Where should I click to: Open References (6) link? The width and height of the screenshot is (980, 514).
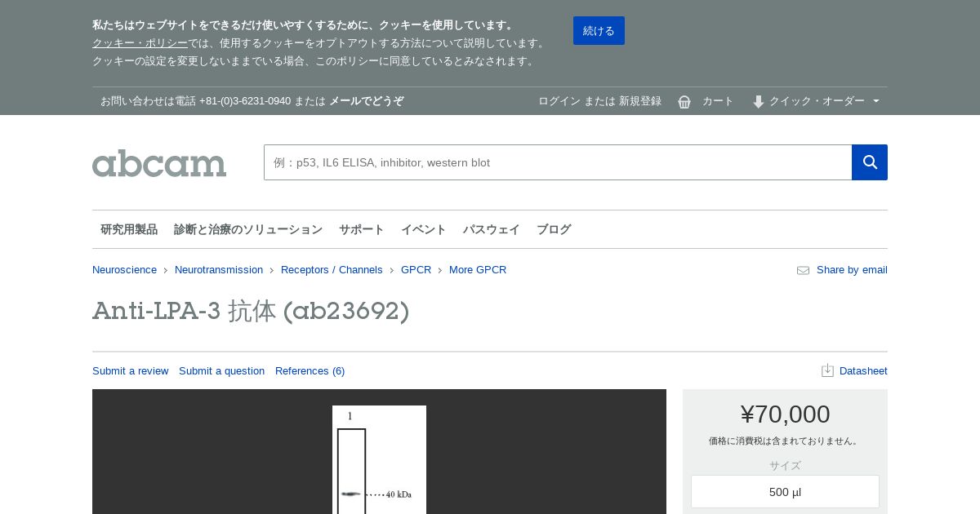pos(310,370)
